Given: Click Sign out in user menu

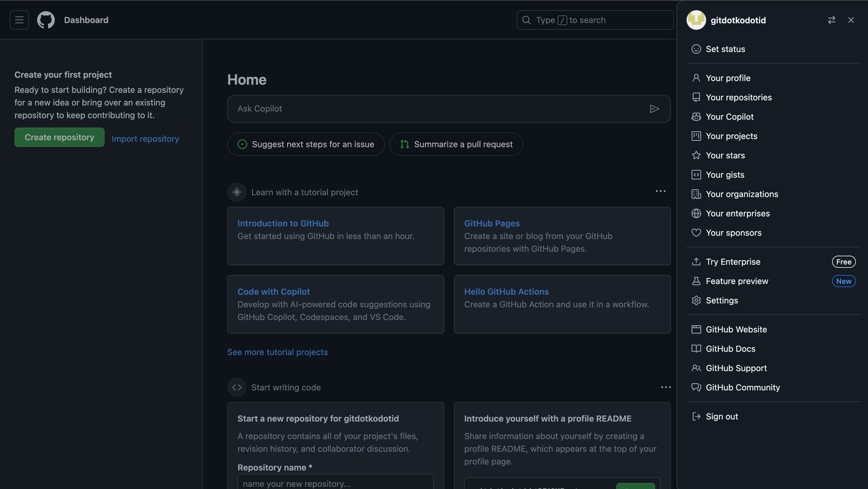Looking at the screenshot, I should click(721, 417).
